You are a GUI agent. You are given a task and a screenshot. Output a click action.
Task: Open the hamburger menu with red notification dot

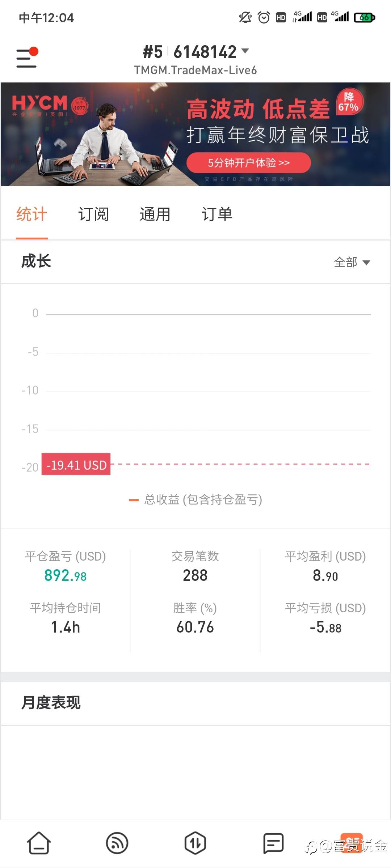pyautogui.click(x=27, y=58)
